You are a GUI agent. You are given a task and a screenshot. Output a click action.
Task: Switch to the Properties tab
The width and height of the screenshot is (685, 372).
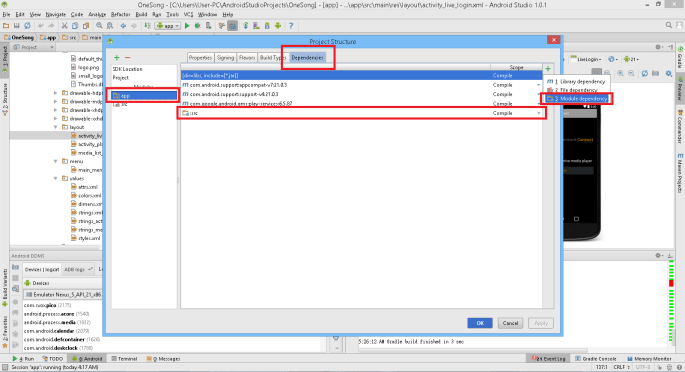point(200,58)
